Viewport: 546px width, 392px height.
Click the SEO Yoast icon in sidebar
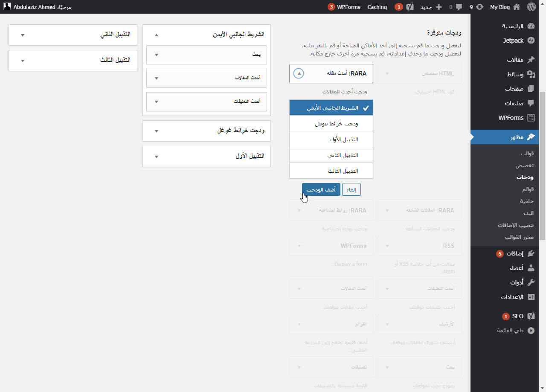[x=531, y=316]
